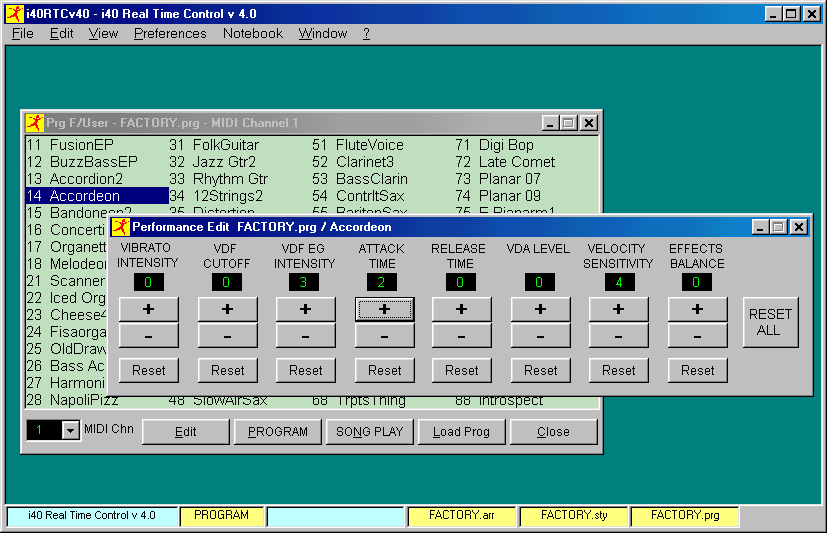The height and width of the screenshot is (533, 827).
Task: Decrease VDF Cutoff with minus button
Action: 227,337
